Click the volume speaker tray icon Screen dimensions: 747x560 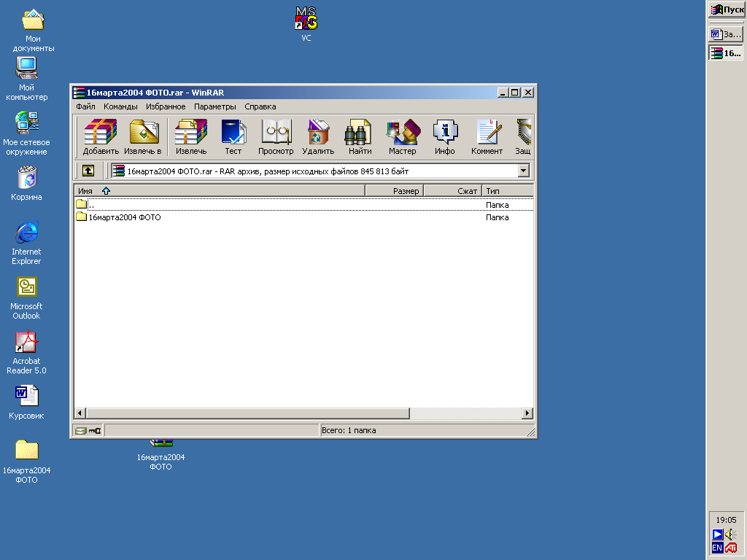tap(731, 534)
